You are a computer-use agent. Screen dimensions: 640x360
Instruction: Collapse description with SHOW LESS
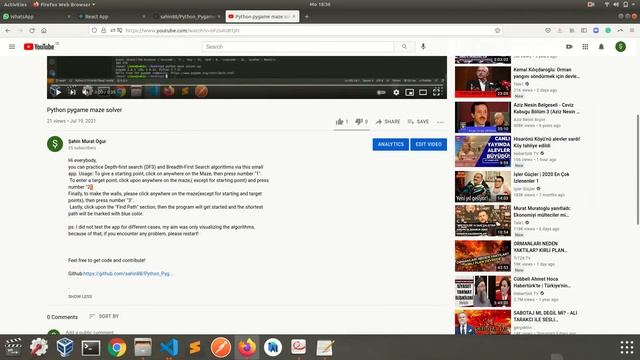point(80,296)
